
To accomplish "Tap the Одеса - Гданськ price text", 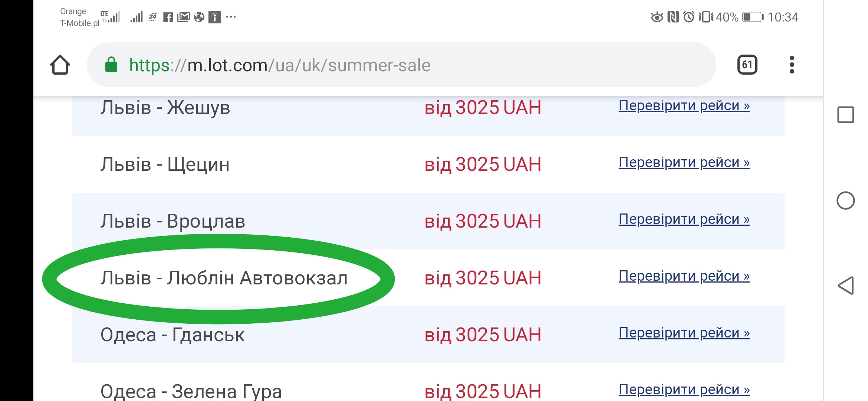I will 483,335.
